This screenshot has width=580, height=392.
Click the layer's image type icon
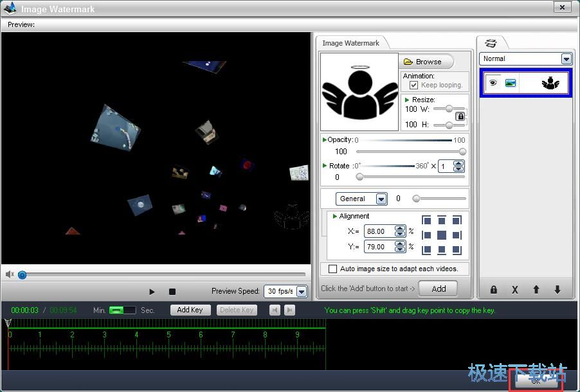511,83
